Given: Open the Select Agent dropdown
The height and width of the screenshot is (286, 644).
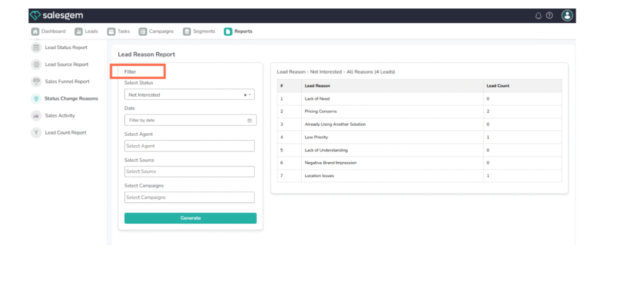Looking at the screenshot, I should [x=189, y=146].
